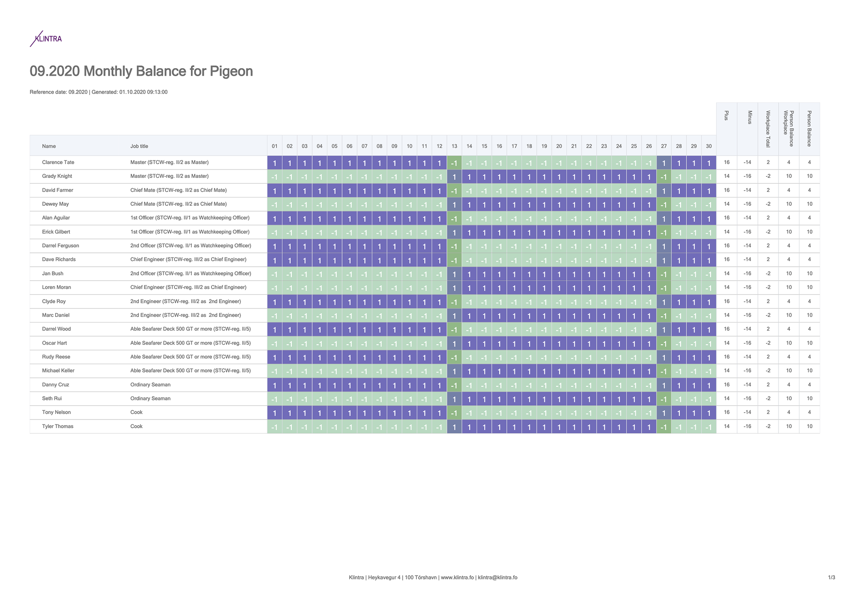Click the Name column header
This screenshot has height=614, width=868.
click(49, 146)
